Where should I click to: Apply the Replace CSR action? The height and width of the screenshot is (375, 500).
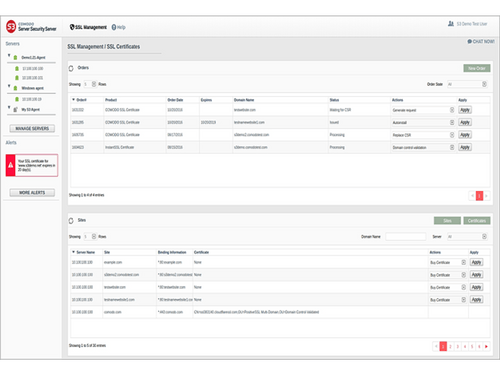pyautogui.click(x=465, y=135)
